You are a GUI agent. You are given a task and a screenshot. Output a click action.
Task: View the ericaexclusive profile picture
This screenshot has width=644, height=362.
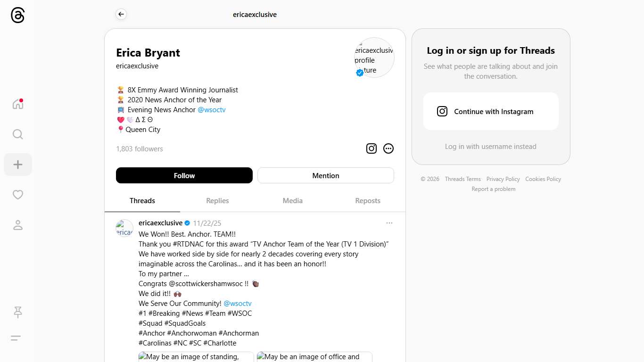374,57
